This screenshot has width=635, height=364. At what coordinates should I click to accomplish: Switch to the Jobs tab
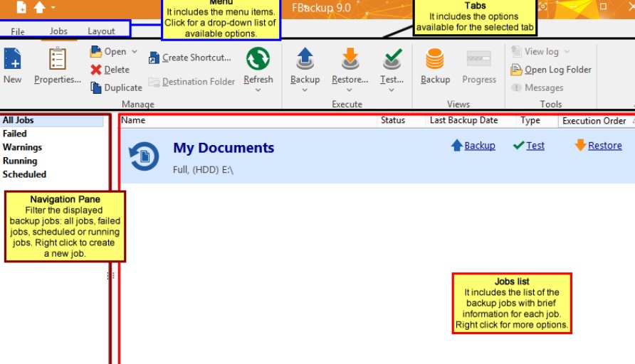(58, 31)
